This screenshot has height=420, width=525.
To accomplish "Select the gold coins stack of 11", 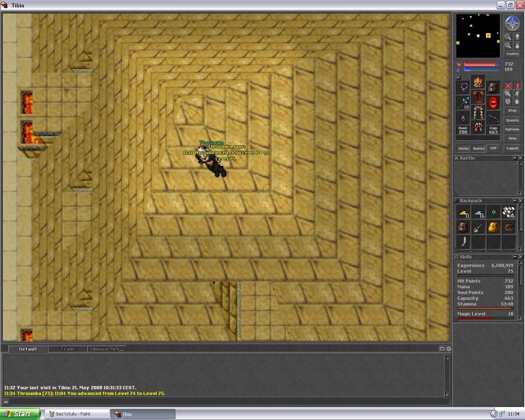I will (x=463, y=212).
